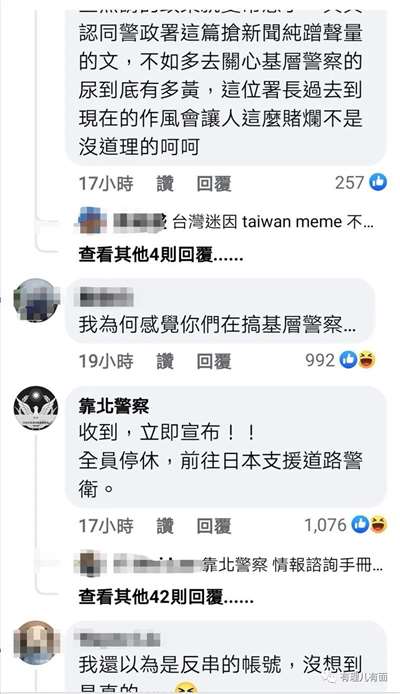Like the 257-reaction comment via 讚
The image size is (400, 694).
(x=165, y=184)
